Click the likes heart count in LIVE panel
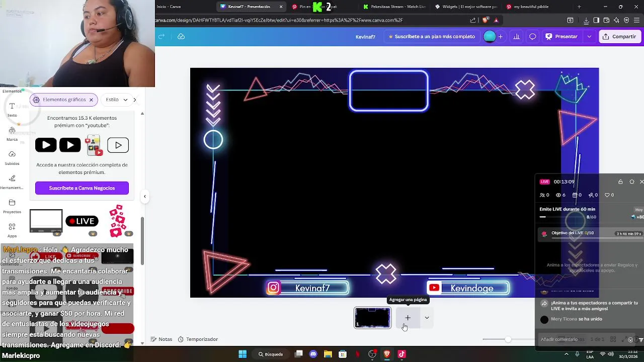 (x=609, y=195)
